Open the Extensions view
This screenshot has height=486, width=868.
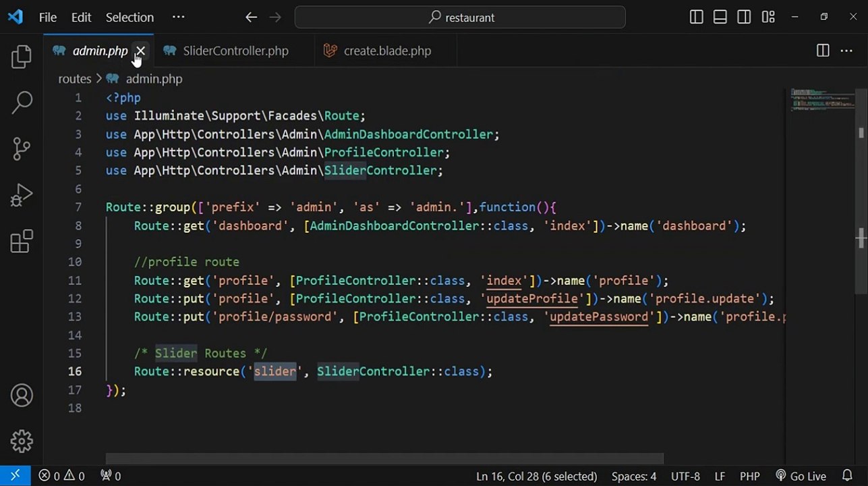tap(22, 241)
